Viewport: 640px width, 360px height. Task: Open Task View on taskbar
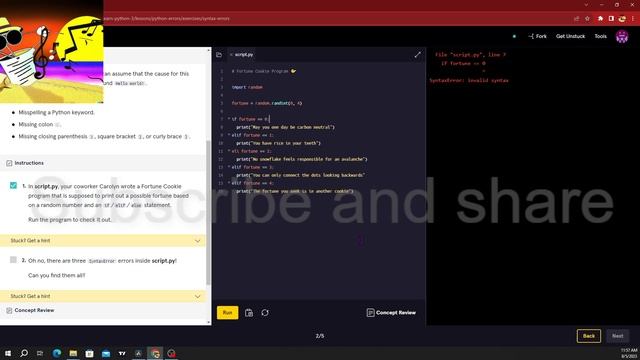point(40,353)
